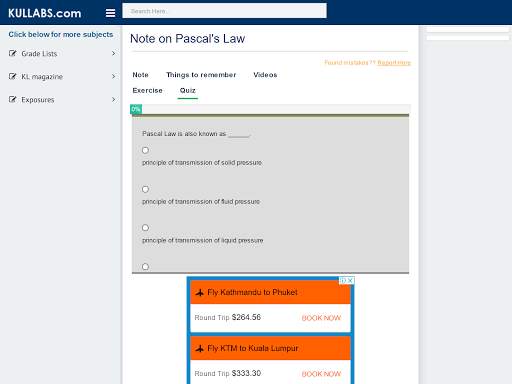Select the Quiz tab
This screenshot has width=512, height=384.
tap(188, 90)
